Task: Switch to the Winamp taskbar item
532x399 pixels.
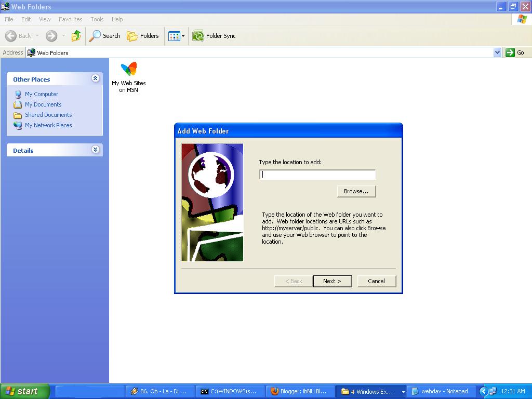Action: [160, 392]
